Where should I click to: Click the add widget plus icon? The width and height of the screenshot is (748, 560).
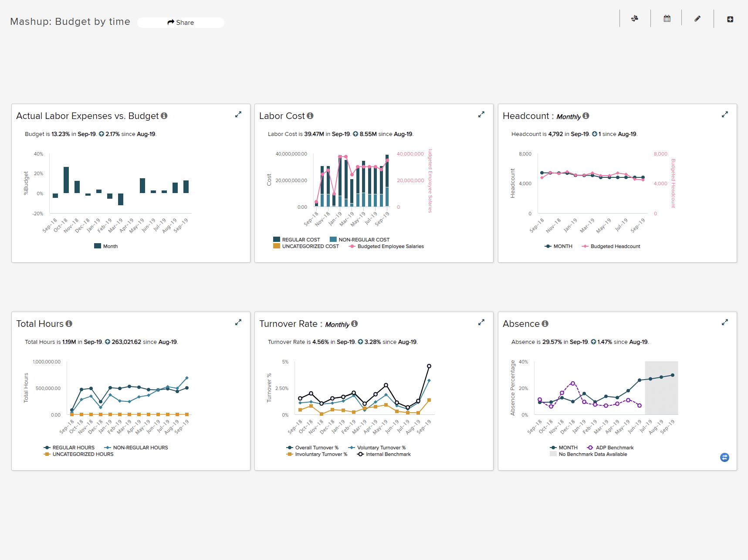(731, 19)
